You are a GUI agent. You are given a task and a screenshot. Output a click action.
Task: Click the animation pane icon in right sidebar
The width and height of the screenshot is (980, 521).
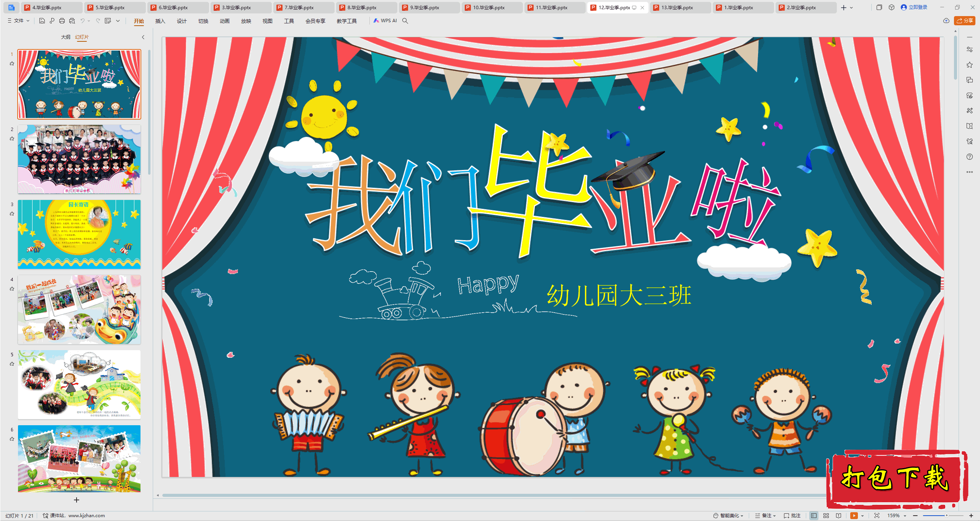969,95
